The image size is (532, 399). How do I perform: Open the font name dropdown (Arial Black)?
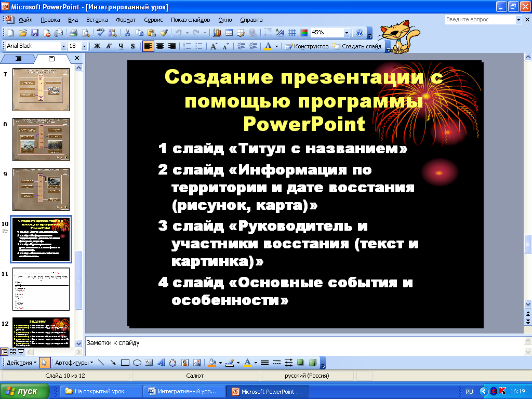(63, 46)
